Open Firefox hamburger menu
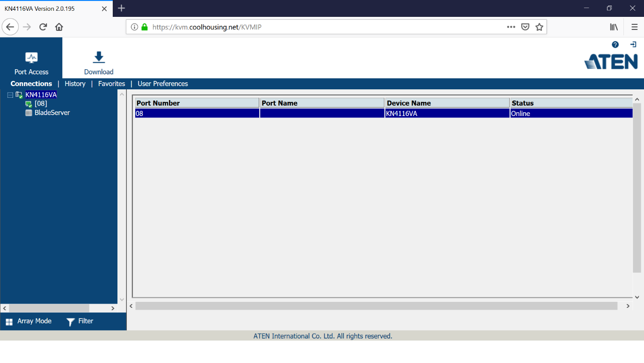This screenshot has height=363, width=644. tap(634, 27)
